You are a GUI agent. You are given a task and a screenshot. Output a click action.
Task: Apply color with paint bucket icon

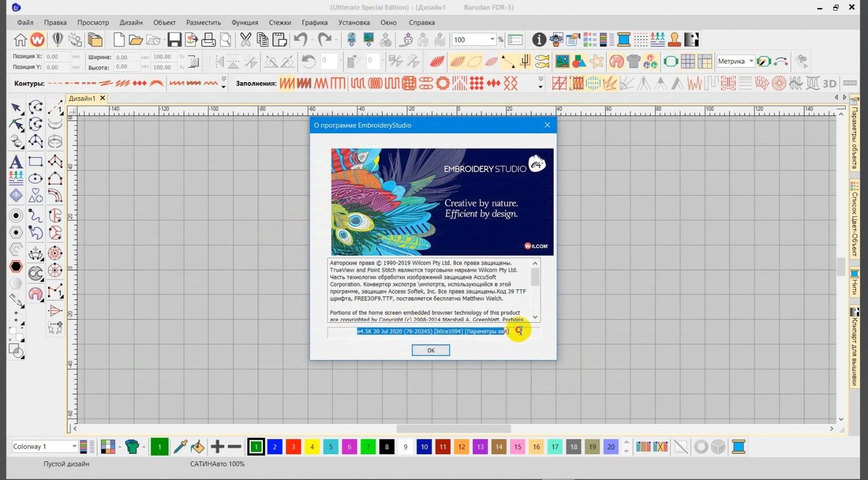click(197, 446)
